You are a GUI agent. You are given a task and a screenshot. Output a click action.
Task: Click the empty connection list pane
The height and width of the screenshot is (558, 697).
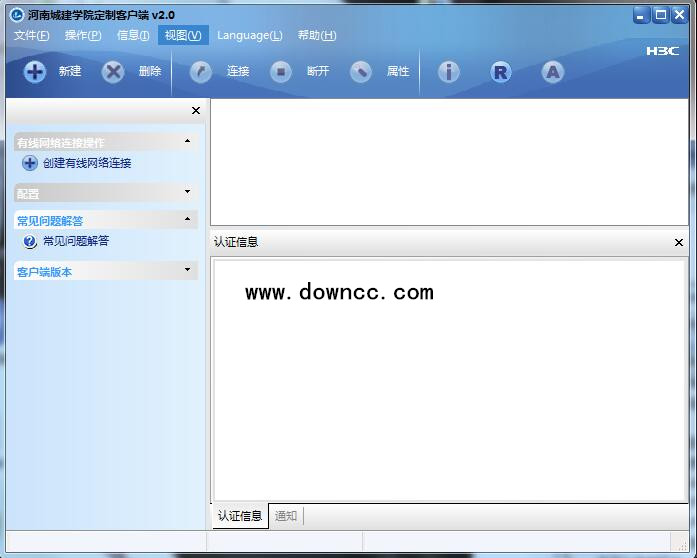click(449, 162)
